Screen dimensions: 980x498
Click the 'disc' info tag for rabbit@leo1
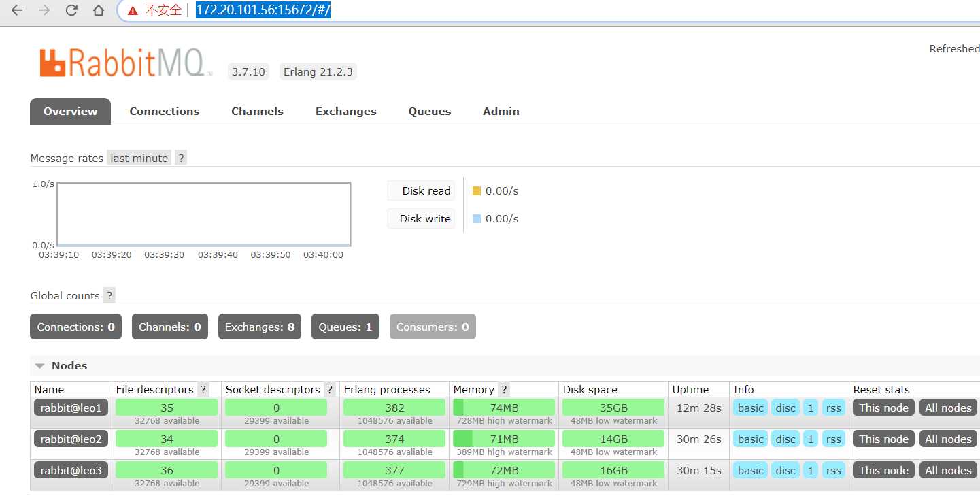(785, 408)
